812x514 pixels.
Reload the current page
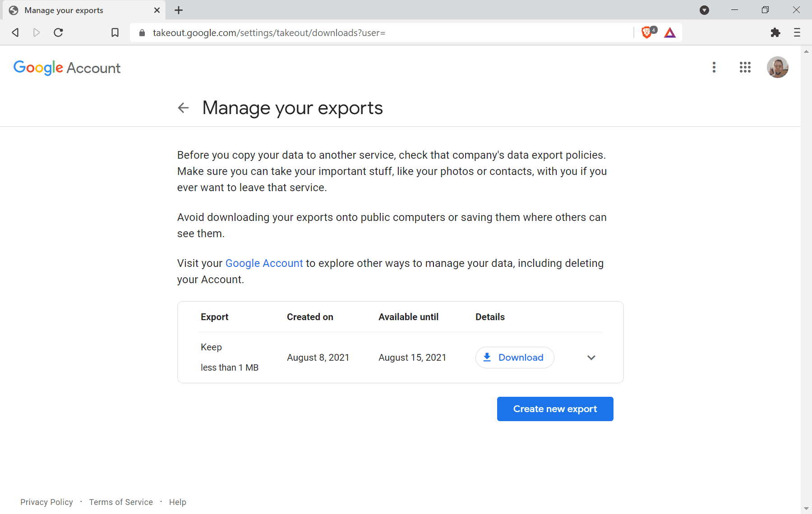tap(58, 32)
